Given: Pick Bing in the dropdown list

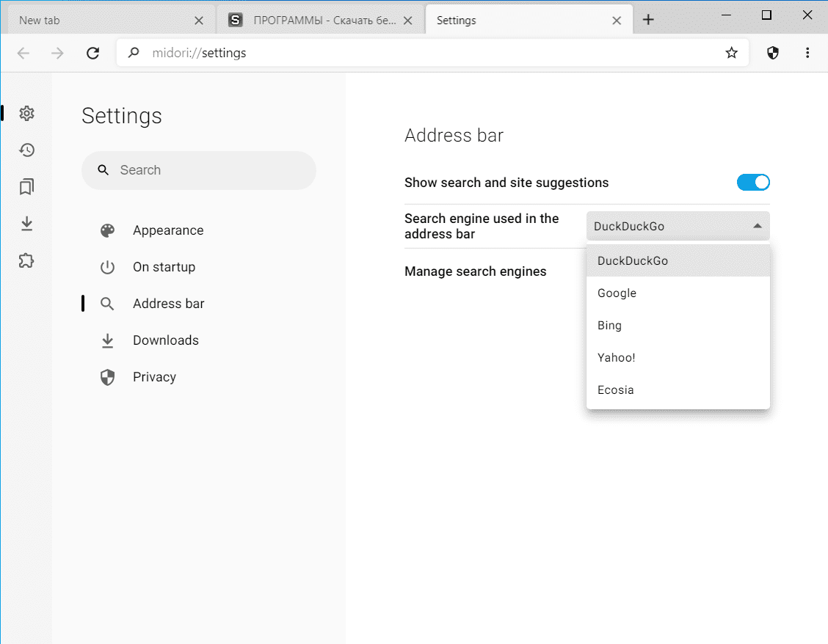Looking at the screenshot, I should (x=609, y=326).
